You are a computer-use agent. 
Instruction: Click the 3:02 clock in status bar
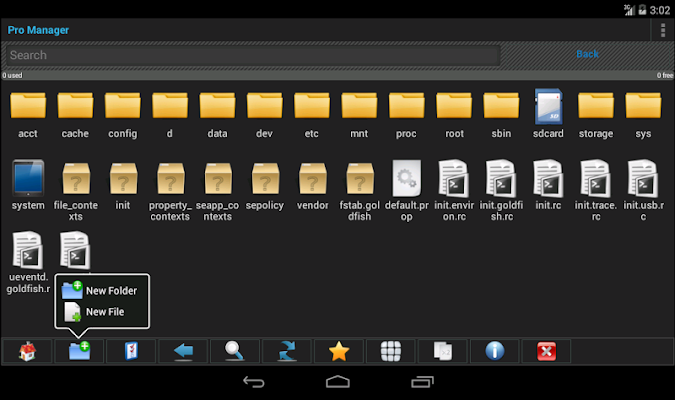click(660, 10)
